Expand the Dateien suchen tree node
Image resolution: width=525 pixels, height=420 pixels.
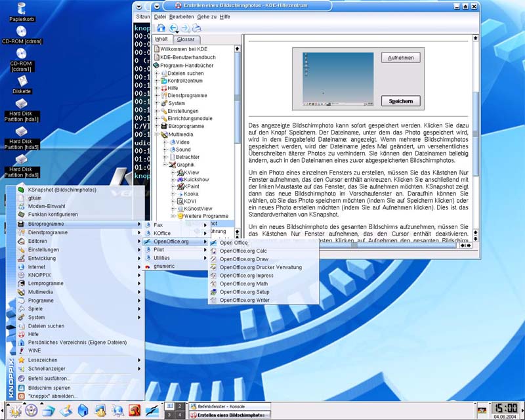(x=157, y=73)
